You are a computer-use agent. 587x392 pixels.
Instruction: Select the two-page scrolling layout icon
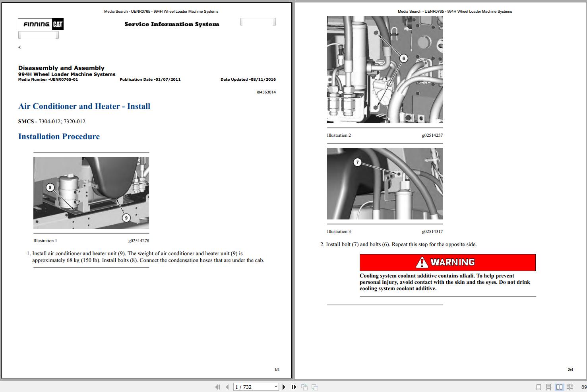click(569, 386)
